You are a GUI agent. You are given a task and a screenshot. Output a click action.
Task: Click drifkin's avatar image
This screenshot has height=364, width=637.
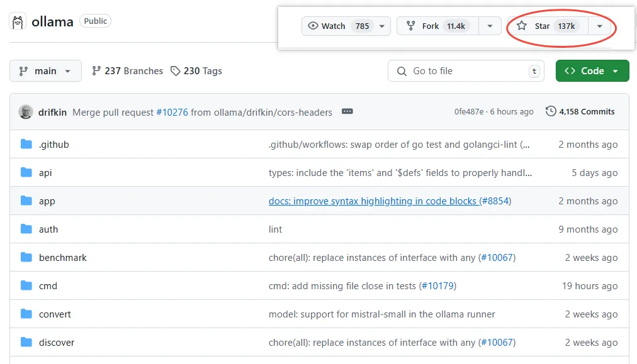click(x=26, y=112)
